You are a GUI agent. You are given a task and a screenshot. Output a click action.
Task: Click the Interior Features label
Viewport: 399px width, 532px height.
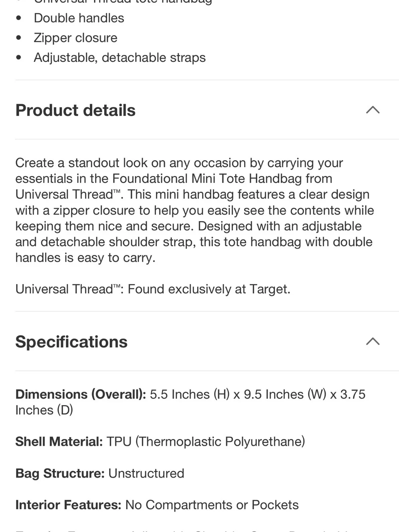68,505
